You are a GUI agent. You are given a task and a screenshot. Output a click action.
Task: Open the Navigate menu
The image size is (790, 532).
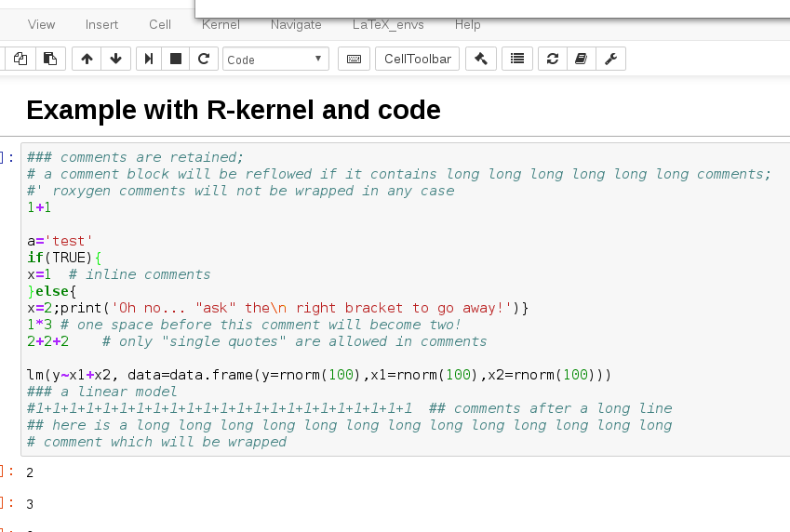pos(296,25)
